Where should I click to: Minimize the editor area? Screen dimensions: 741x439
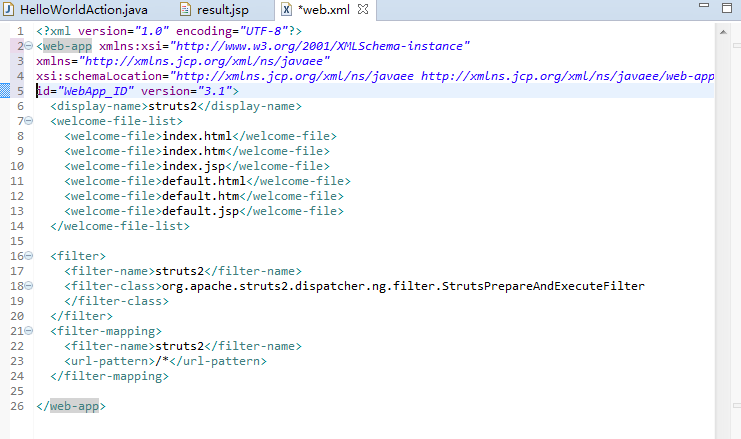click(704, 5)
